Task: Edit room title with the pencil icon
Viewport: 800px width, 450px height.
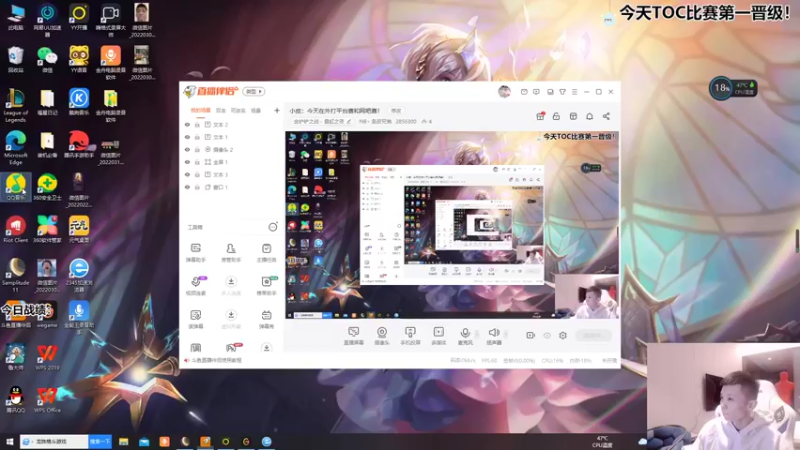Action: click(349, 121)
